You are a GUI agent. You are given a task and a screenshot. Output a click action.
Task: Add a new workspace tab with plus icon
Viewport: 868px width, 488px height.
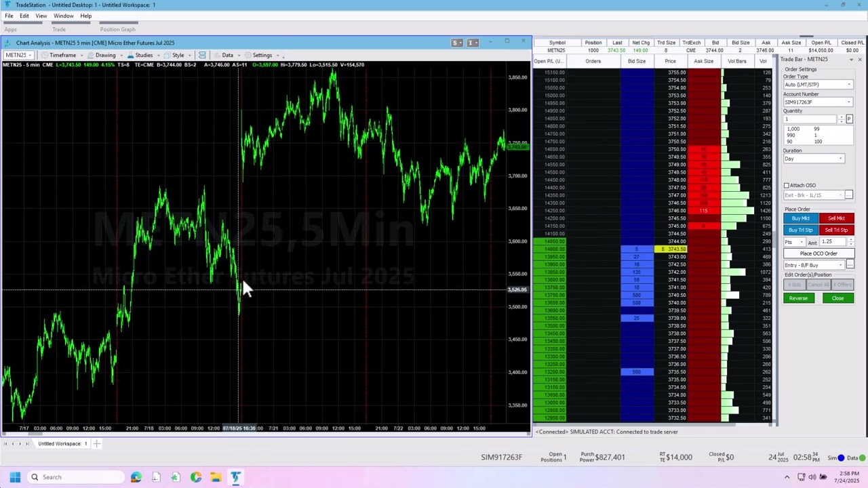pos(97,444)
